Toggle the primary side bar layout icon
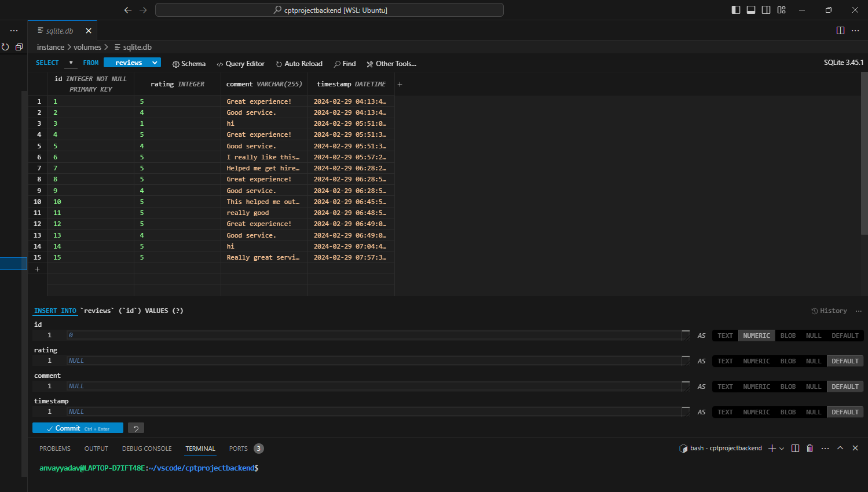868x492 pixels. coord(736,10)
